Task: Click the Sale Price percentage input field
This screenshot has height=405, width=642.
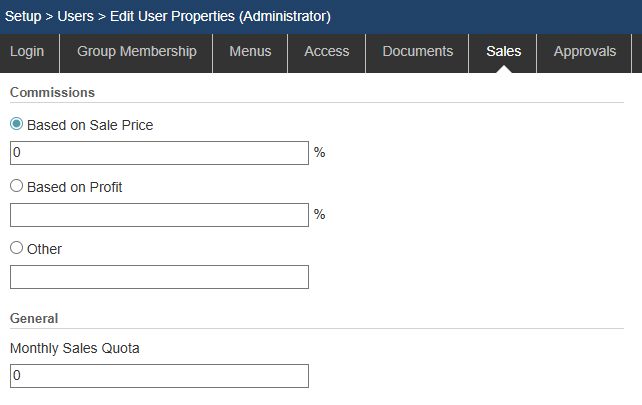Action: (x=159, y=153)
